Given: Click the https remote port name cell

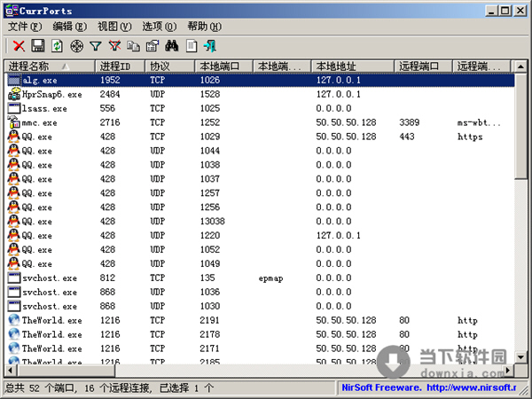Looking at the screenshot, I should coord(470,137).
